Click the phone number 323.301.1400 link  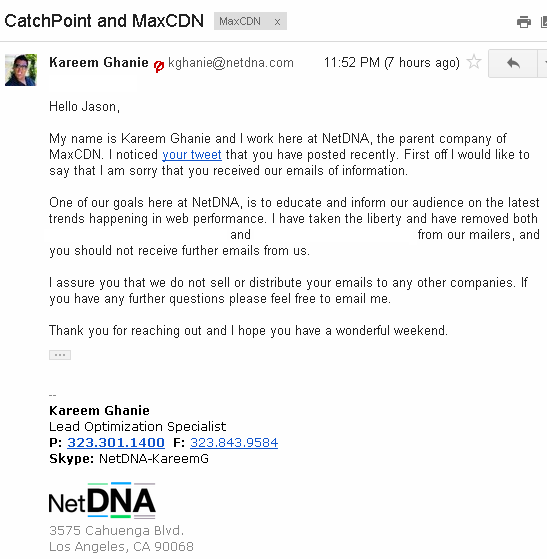tap(116, 442)
